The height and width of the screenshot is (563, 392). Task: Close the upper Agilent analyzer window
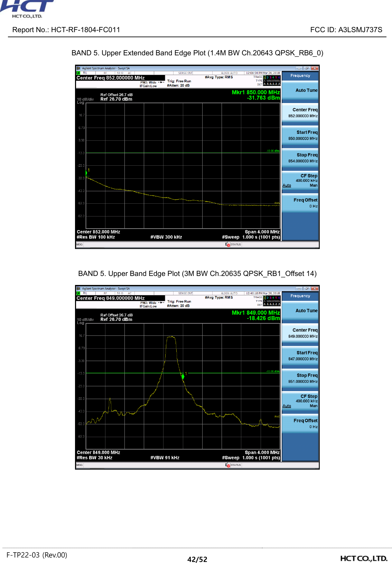[315, 68]
